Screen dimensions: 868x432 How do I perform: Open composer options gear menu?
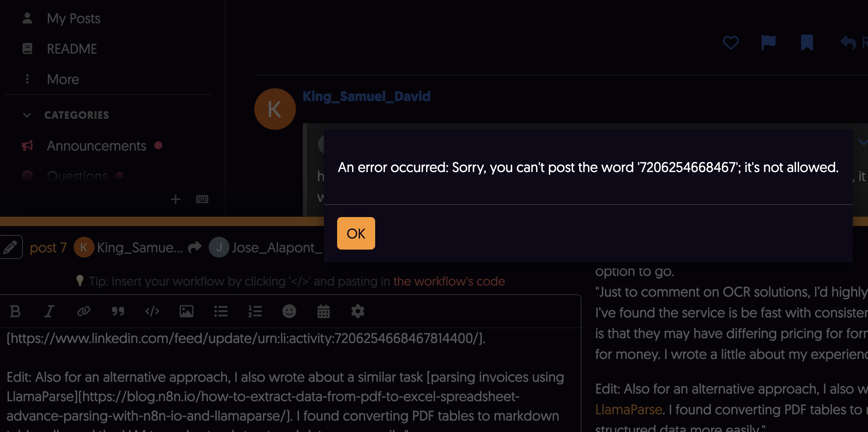(x=358, y=311)
